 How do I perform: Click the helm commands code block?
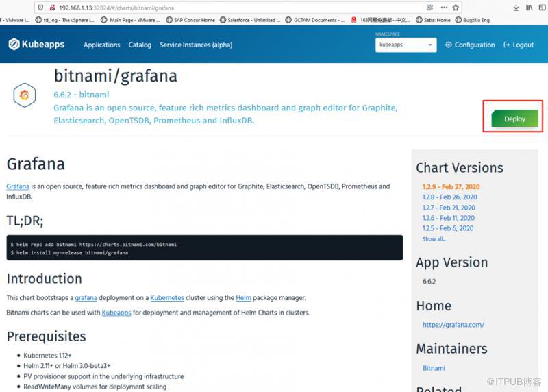coord(204,248)
